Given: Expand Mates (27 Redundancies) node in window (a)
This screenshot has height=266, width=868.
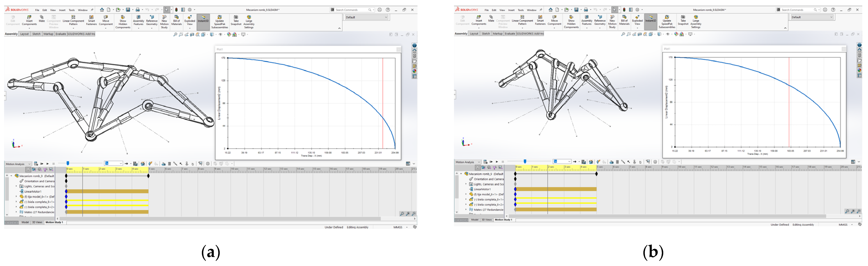Looking at the screenshot, I should (16, 212).
